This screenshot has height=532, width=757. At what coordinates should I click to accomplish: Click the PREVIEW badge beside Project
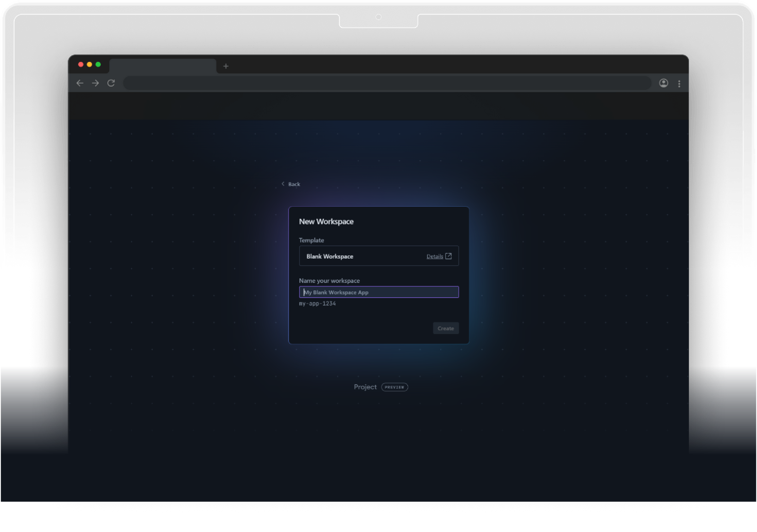(394, 387)
